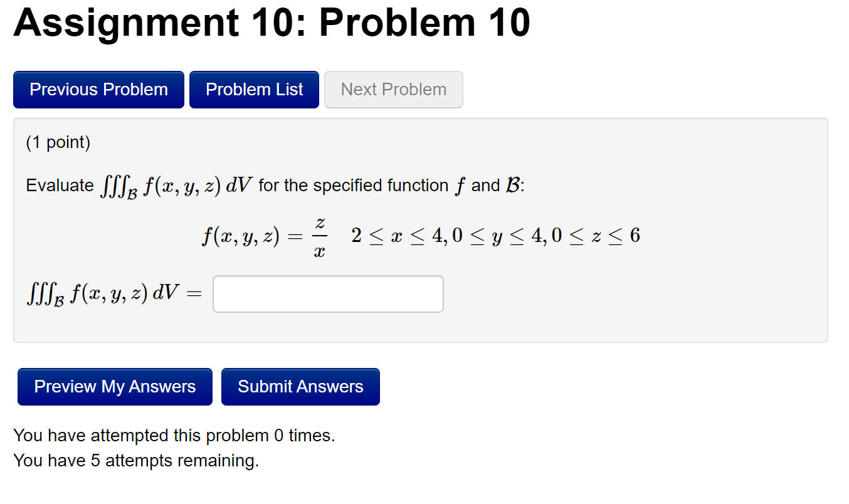Submit the assignment with Submit Answers
The width and height of the screenshot is (849, 504).
click(300, 386)
